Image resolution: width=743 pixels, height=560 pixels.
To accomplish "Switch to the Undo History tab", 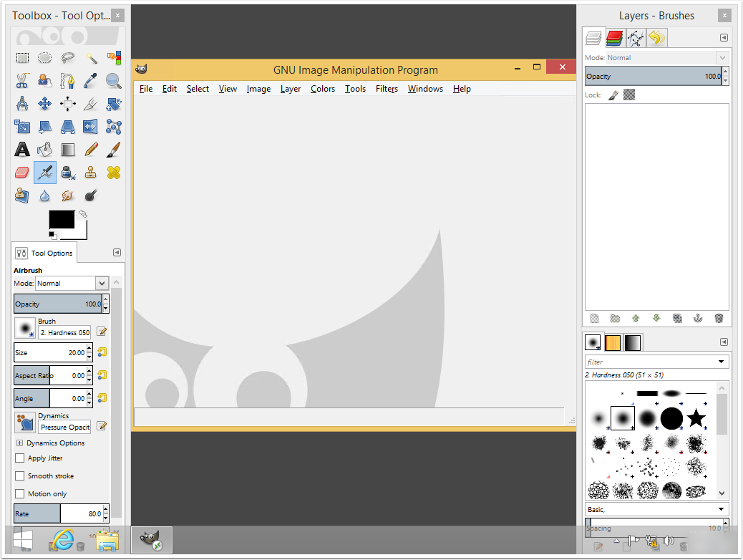I will [657, 38].
